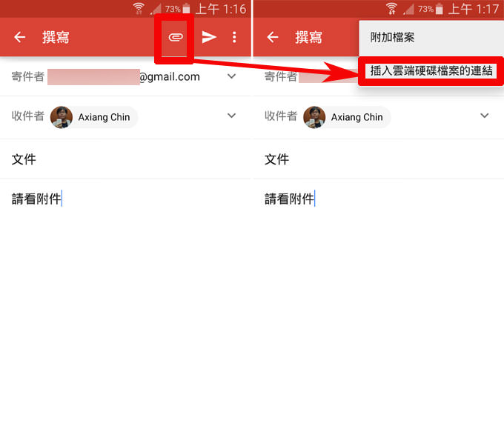Tap the subject field 文件 in right screen
Viewport: 504px width, 446px height.
tap(378, 159)
